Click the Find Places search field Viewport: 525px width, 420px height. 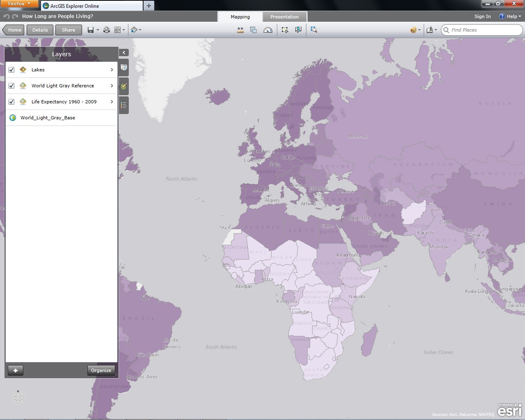click(x=484, y=30)
